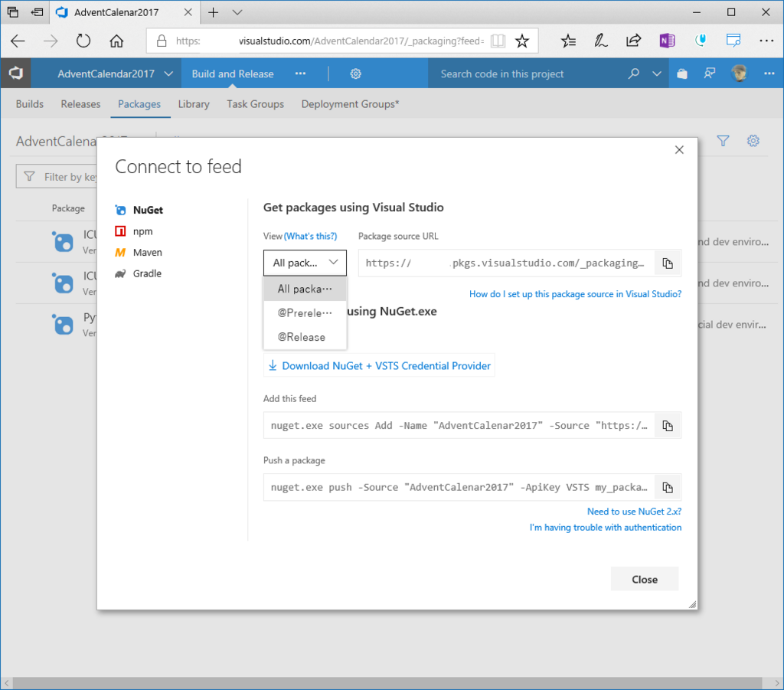Close the AdventCalenar2017 browser tab

coord(188,12)
